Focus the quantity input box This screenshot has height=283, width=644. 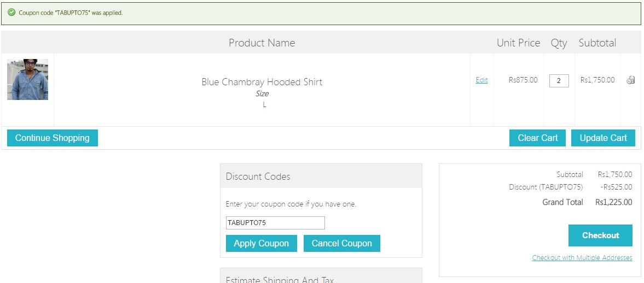click(559, 81)
